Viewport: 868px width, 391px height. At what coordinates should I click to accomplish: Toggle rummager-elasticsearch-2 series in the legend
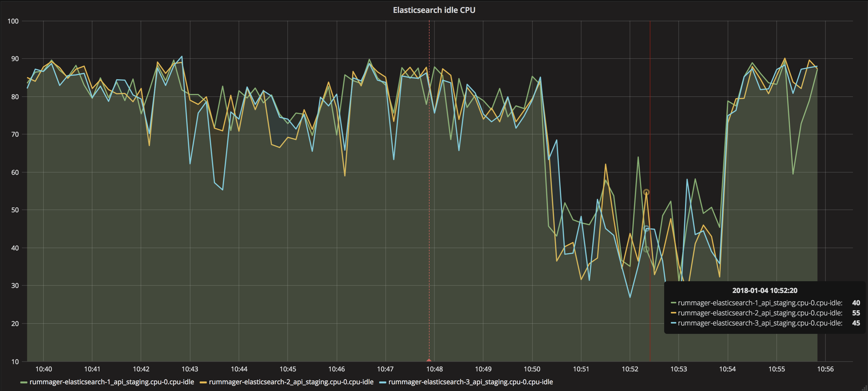click(291, 382)
